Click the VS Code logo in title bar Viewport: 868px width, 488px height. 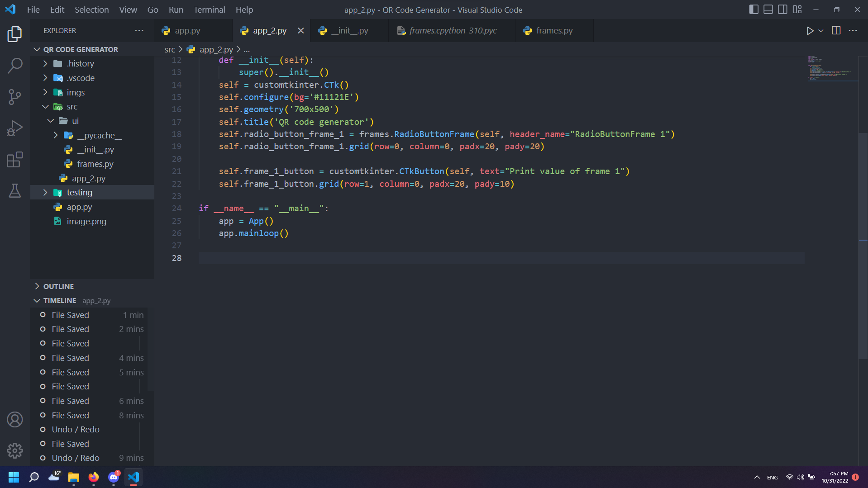[10, 9]
